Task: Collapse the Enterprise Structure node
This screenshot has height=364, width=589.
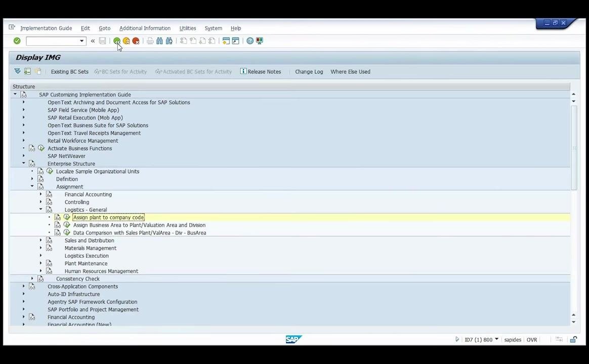Action: pos(23,163)
